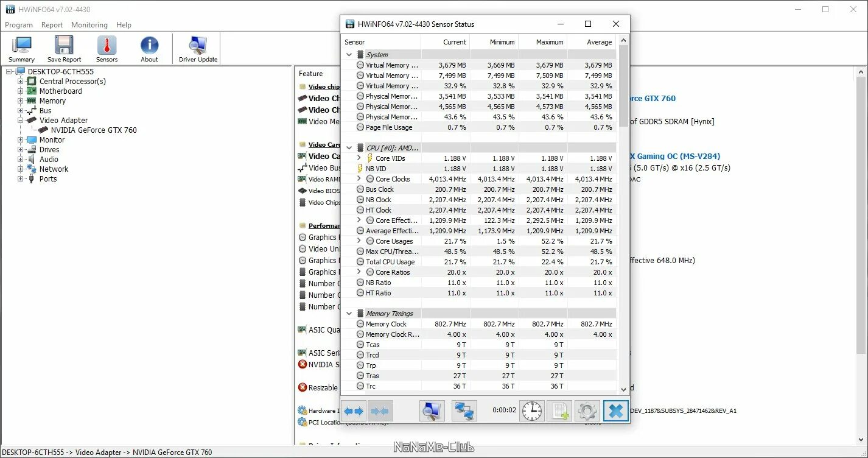Click the HT Ratio row label

pos(379,293)
